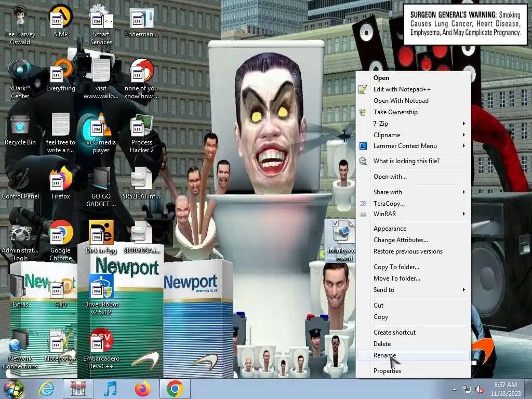Select the 'none of you know how' shortcut
The image size is (532, 399).
[141, 79]
